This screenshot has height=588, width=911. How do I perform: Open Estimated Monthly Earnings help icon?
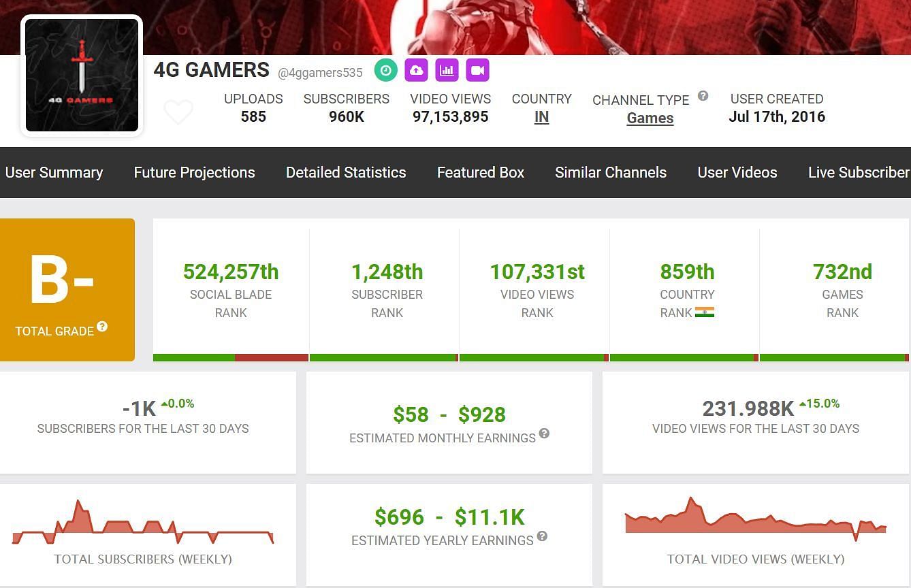[x=544, y=434]
